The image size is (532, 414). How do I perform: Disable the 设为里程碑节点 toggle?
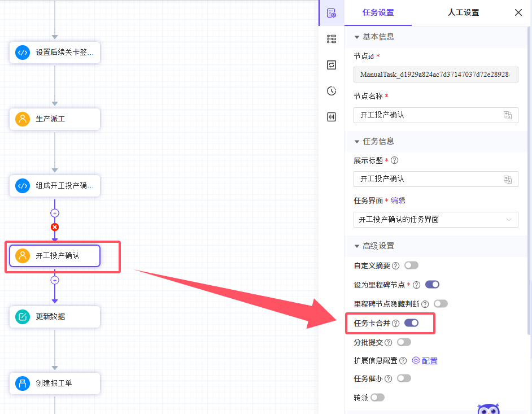point(432,284)
